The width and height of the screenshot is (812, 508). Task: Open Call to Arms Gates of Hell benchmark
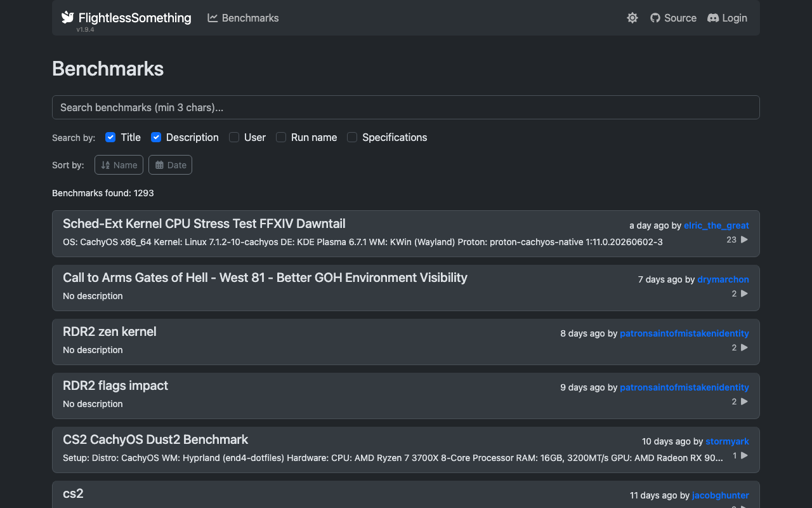coord(406,288)
